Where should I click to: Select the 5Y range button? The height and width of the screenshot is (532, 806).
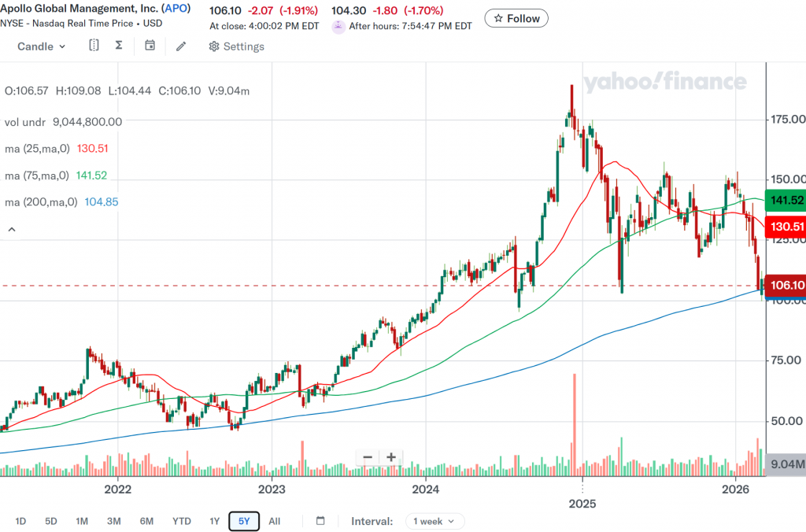pyautogui.click(x=244, y=521)
